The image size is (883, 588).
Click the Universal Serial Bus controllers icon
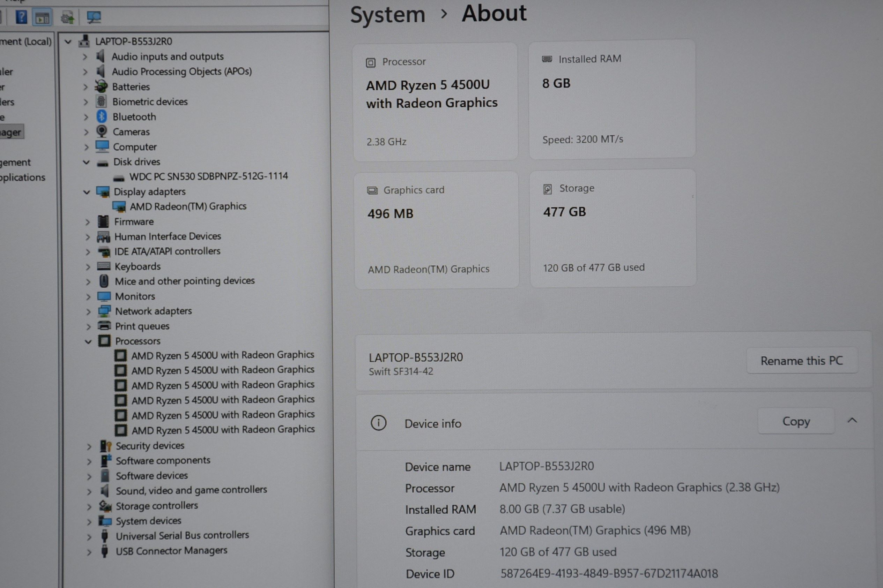coord(105,535)
